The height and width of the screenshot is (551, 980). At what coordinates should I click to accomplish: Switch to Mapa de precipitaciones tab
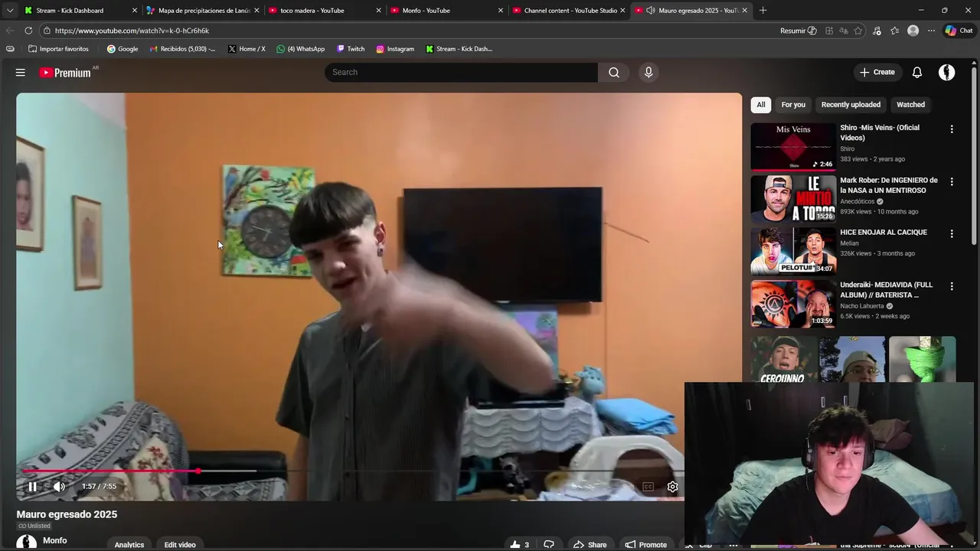[202, 11]
